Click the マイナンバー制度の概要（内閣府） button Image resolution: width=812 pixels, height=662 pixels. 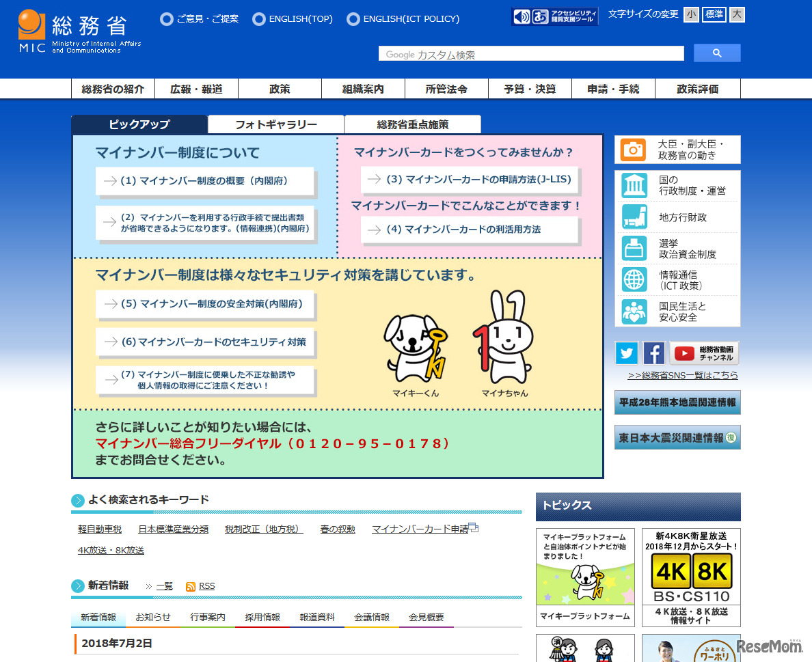(x=204, y=182)
